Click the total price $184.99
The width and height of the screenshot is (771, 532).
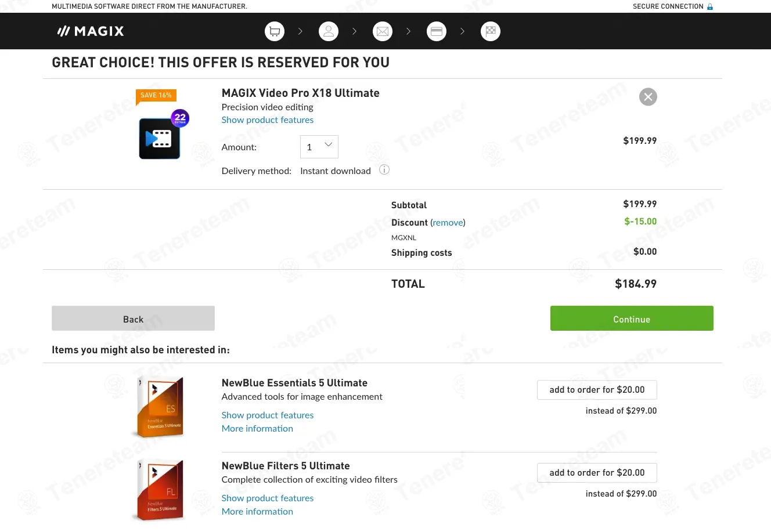tap(636, 284)
